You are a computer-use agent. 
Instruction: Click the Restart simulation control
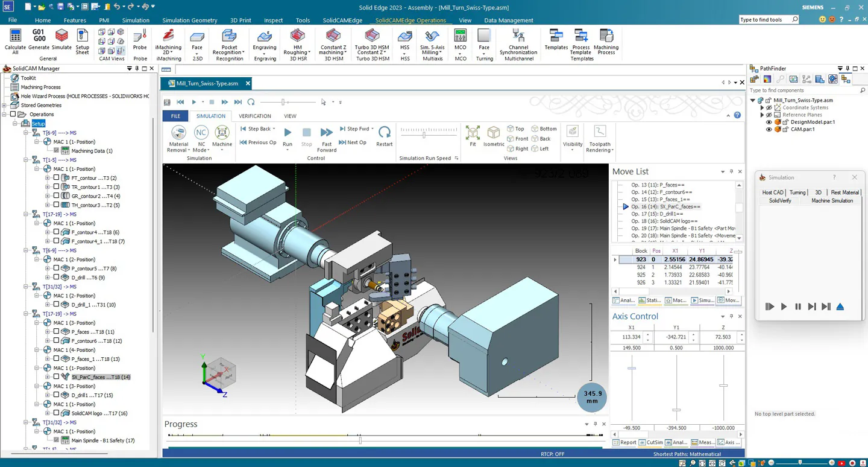coord(385,134)
